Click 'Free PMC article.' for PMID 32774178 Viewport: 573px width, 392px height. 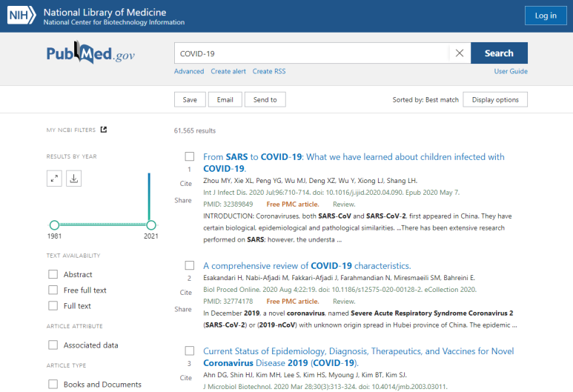tap(293, 302)
